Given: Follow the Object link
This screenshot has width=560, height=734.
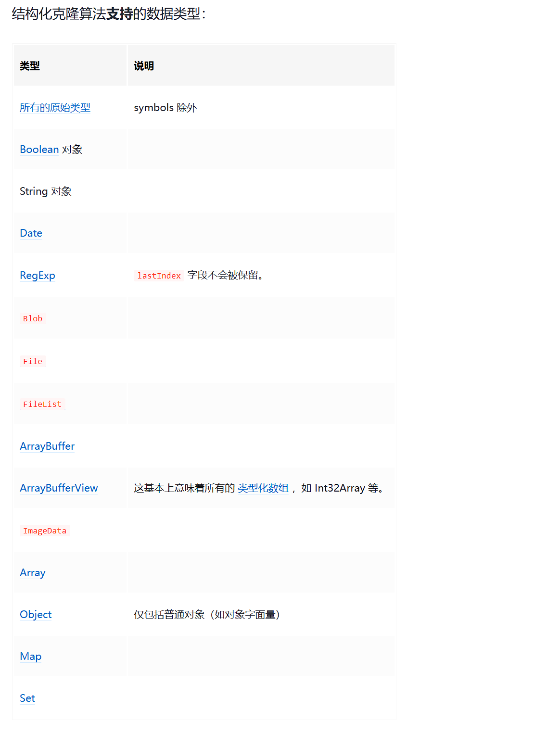Looking at the screenshot, I should [x=36, y=615].
